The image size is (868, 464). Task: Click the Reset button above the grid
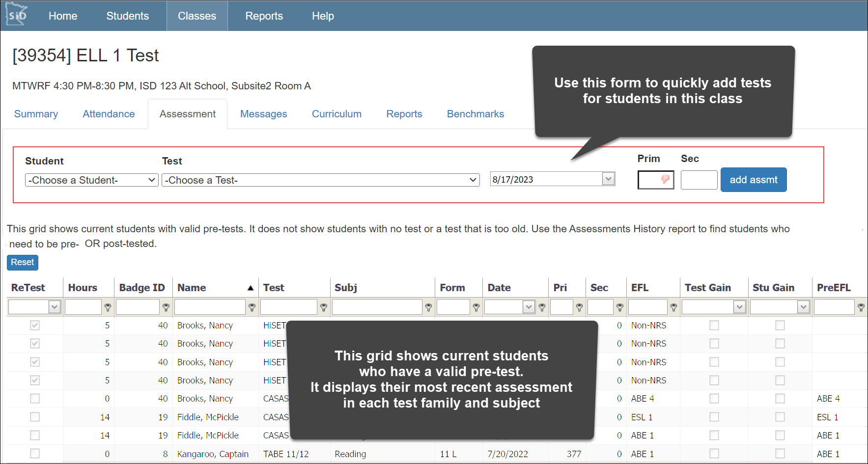22,262
